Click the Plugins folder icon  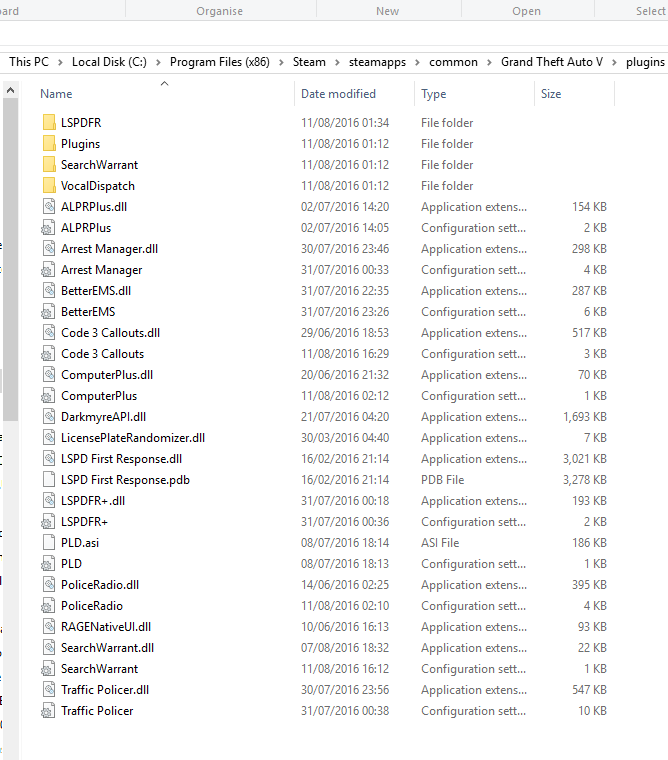click(49, 143)
